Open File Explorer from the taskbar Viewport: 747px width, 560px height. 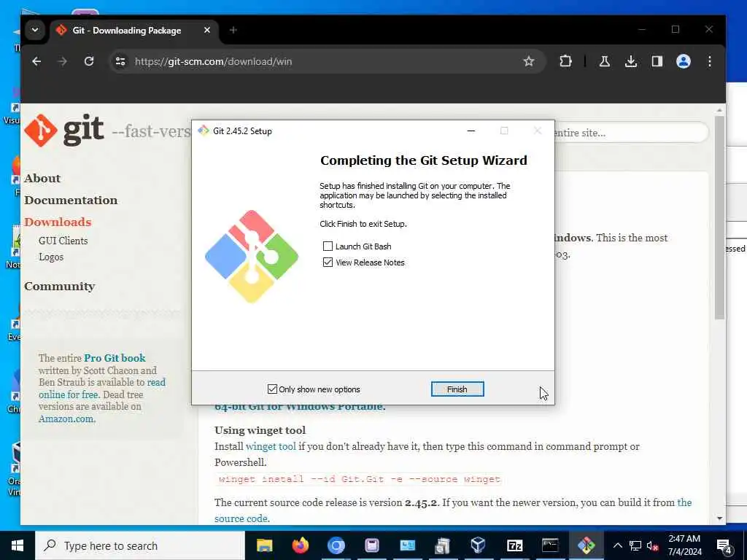(x=264, y=545)
